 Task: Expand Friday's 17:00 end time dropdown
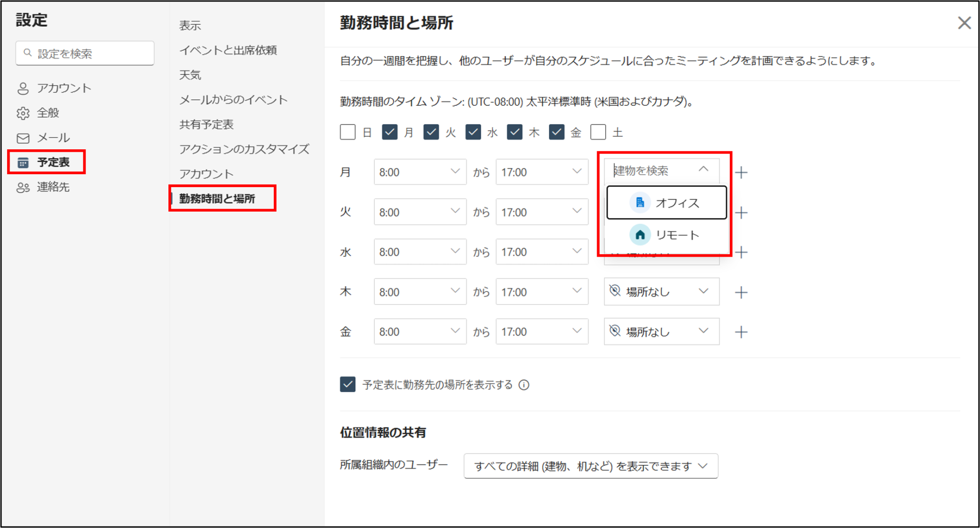coord(541,331)
